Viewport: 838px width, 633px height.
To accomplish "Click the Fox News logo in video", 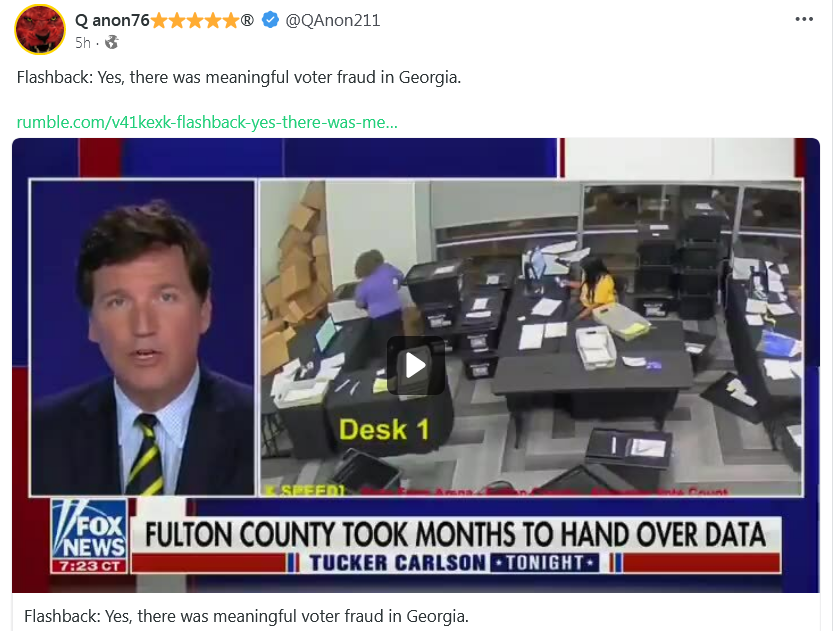I will point(89,529).
